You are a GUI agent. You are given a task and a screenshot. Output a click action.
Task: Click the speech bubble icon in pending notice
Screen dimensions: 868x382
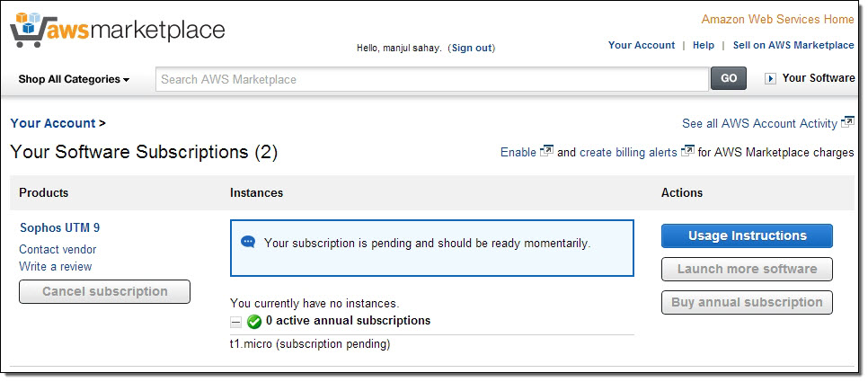tap(248, 242)
